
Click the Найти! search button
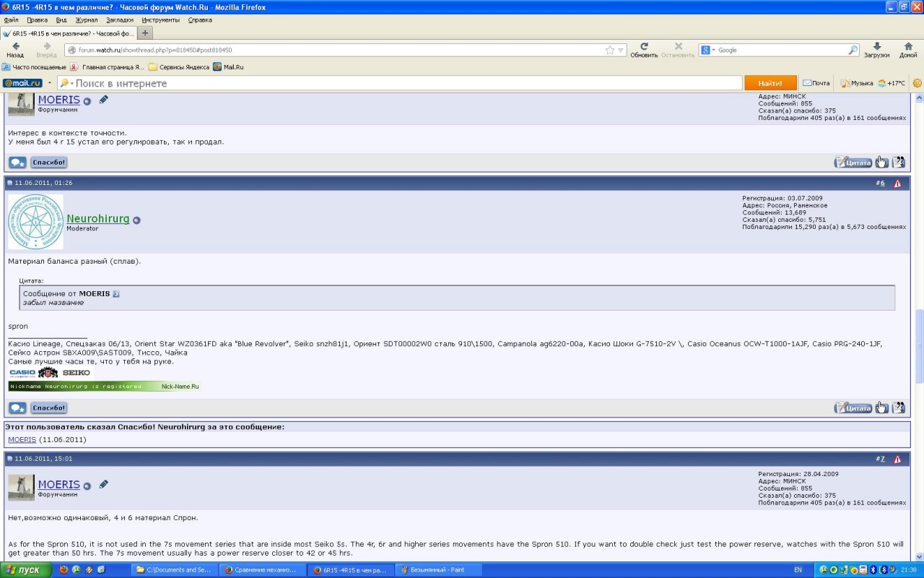(x=770, y=83)
